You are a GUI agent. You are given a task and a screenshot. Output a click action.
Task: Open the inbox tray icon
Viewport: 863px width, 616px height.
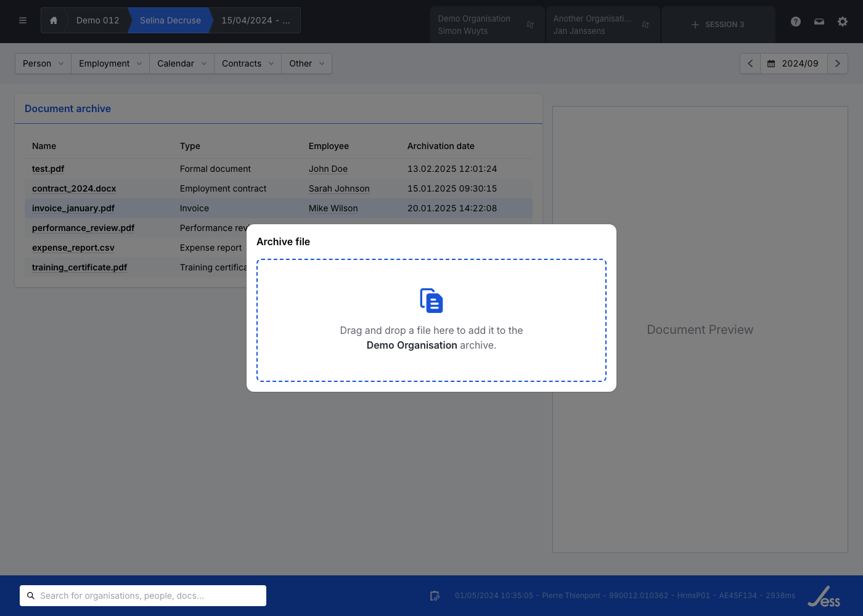pyautogui.click(x=819, y=22)
